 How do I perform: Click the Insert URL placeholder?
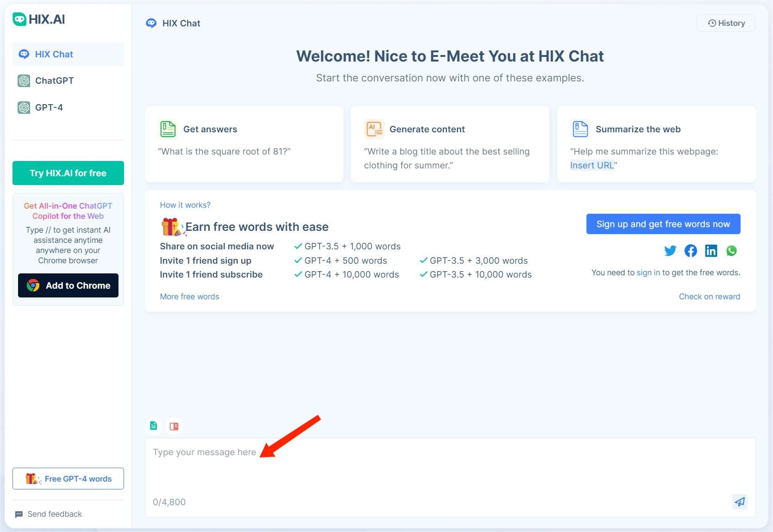point(592,165)
